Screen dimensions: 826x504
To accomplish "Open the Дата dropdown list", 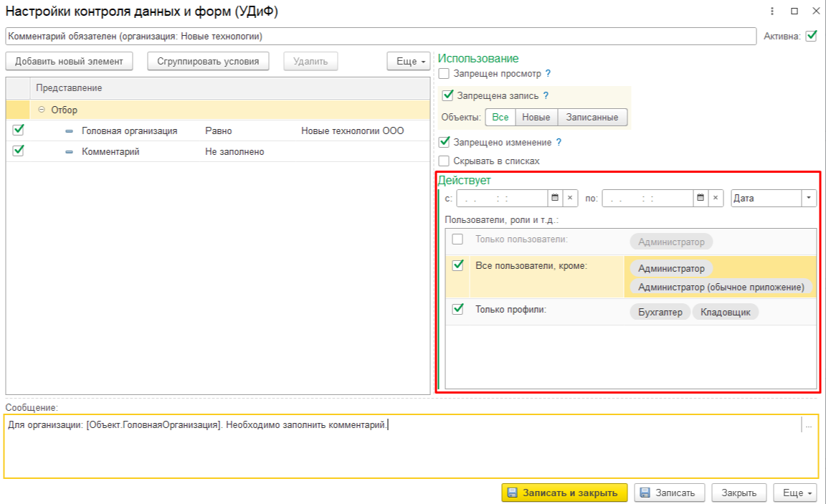I will coord(809,199).
